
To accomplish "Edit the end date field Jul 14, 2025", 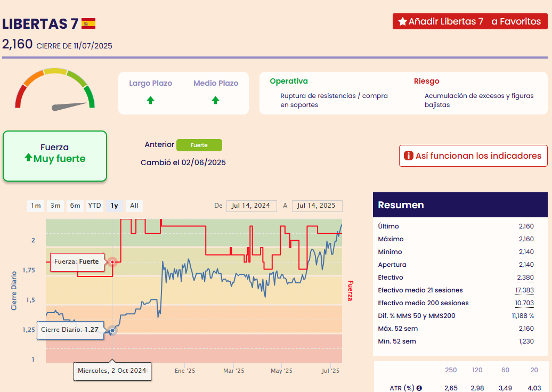I will (x=317, y=206).
